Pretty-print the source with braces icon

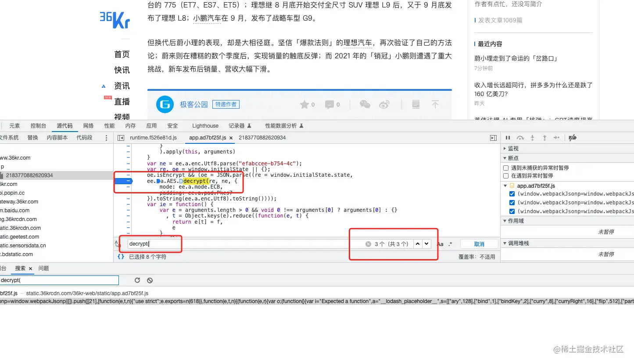(x=121, y=257)
